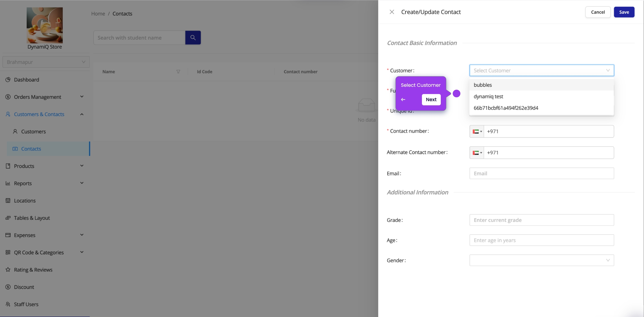The height and width of the screenshot is (317, 644).
Task: Expand the Gender dropdown
Action: point(541,260)
